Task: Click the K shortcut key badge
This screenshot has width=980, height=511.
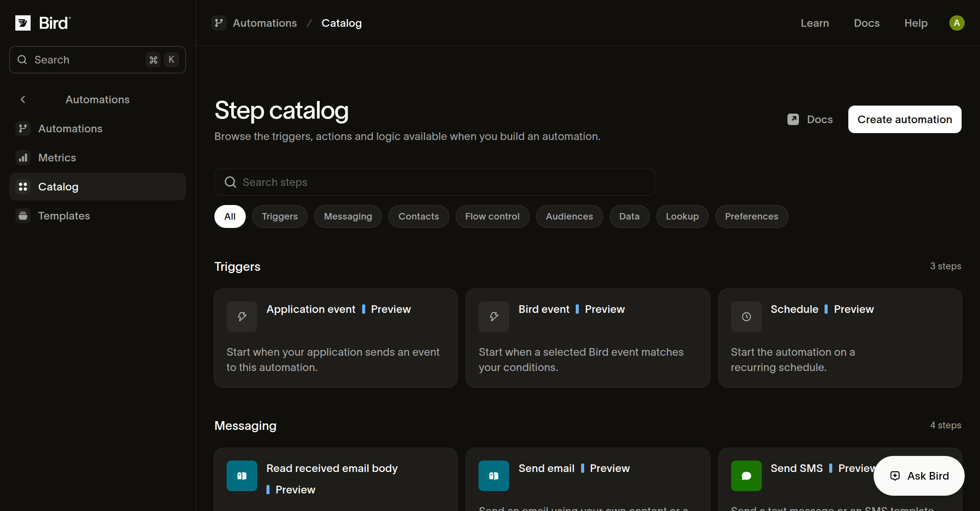Action: (171, 60)
